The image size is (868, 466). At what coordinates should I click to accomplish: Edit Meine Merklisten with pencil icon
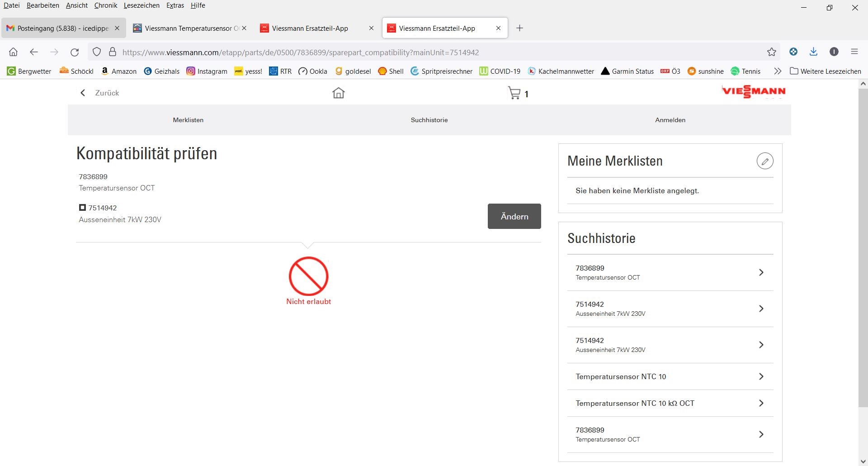click(x=765, y=161)
